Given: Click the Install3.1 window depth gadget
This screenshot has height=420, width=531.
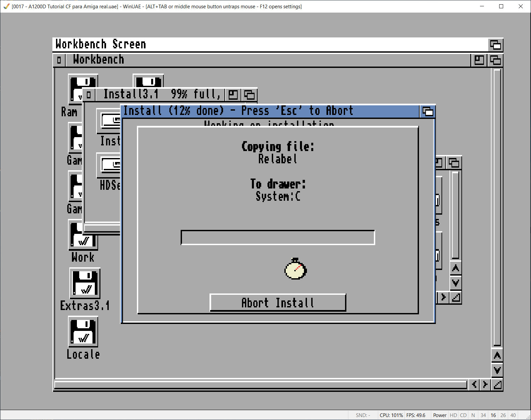Looking at the screenshot, I should tap(249, 95).
